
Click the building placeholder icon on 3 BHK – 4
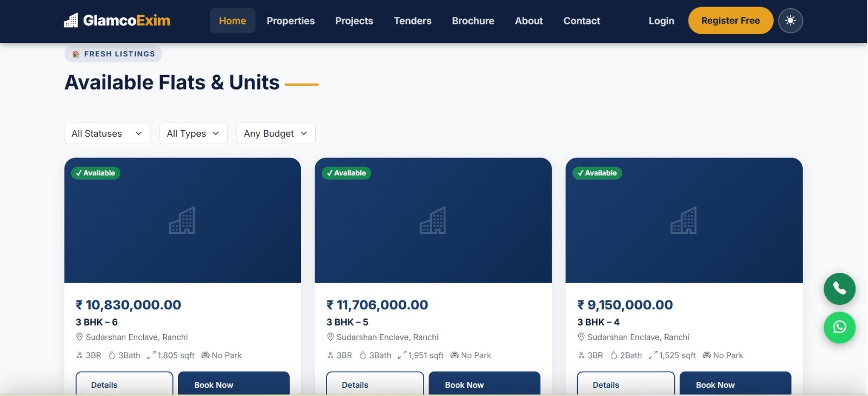click(x=684, y=221)
